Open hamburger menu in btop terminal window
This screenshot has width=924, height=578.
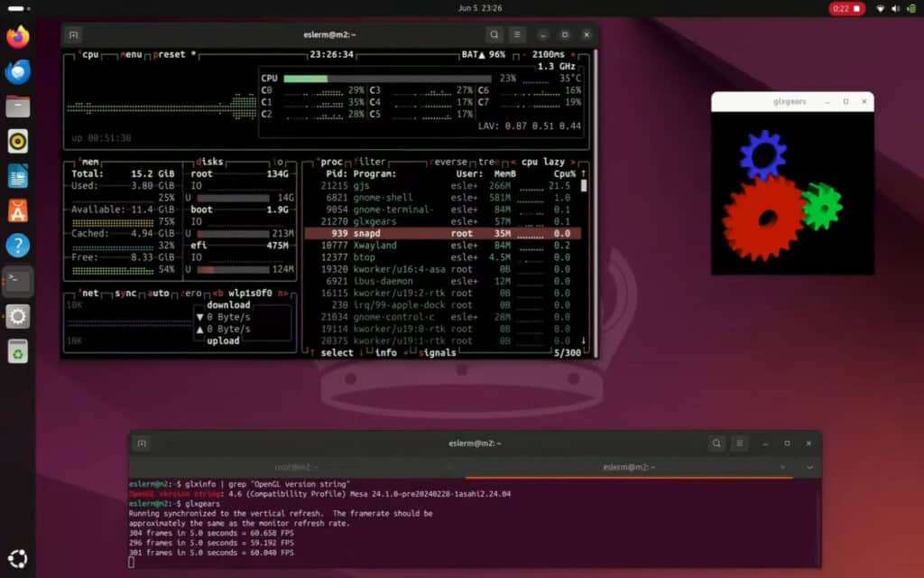coord(517,35)
